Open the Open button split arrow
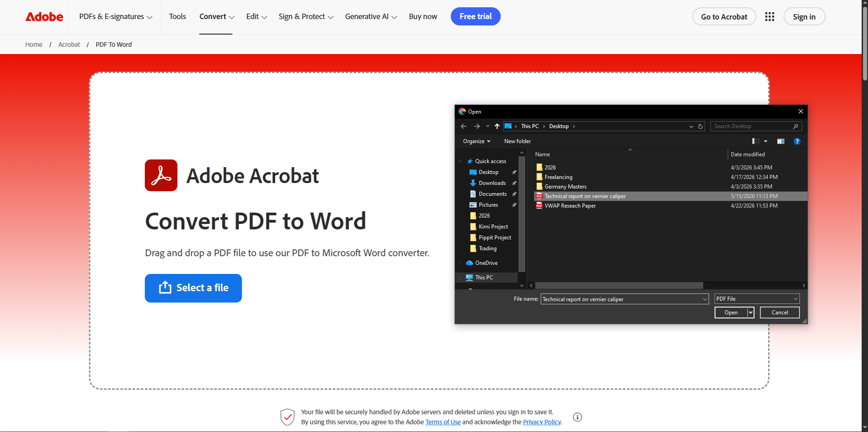868x432 pixels. click(x=751, y=313)
